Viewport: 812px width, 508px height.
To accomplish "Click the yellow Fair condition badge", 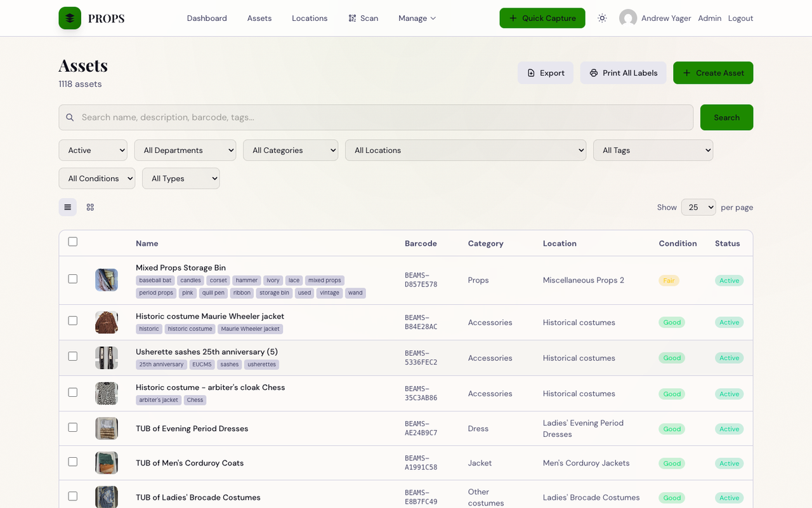I will tap(669, 280).
